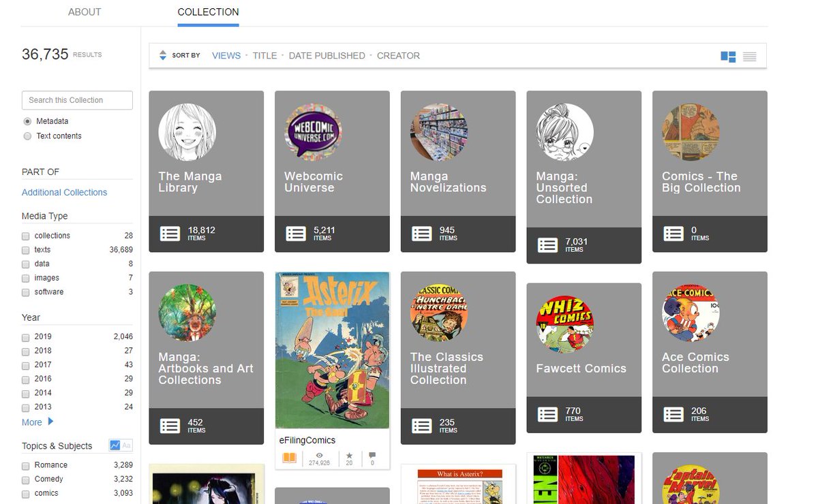Show topics as alphabetical Aa view
The image size is (818, 504).
tap(127, 445)
